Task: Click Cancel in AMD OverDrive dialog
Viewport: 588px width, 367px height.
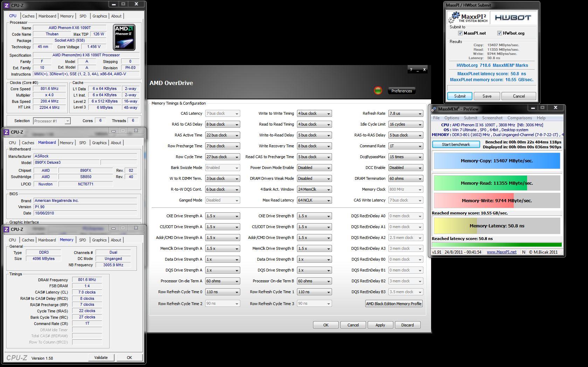Action: pyautogui.click(x=353, y=325)
